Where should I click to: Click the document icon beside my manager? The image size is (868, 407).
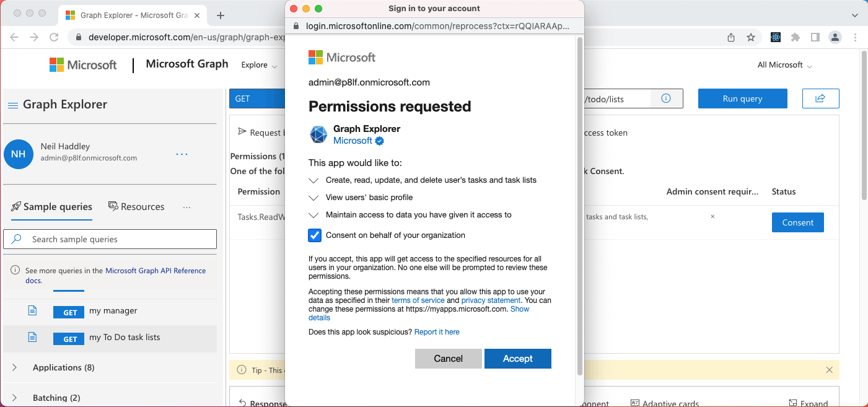[32, 310]
